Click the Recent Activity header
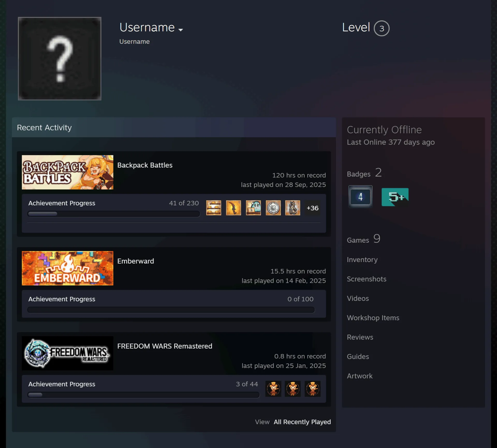Screen dimensions: 497x448 click(174, 127)
